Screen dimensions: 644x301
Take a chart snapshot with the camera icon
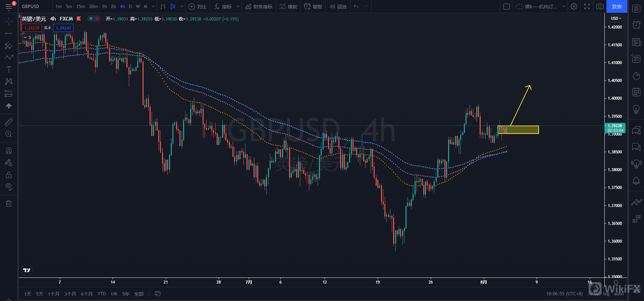click(600, 6)
